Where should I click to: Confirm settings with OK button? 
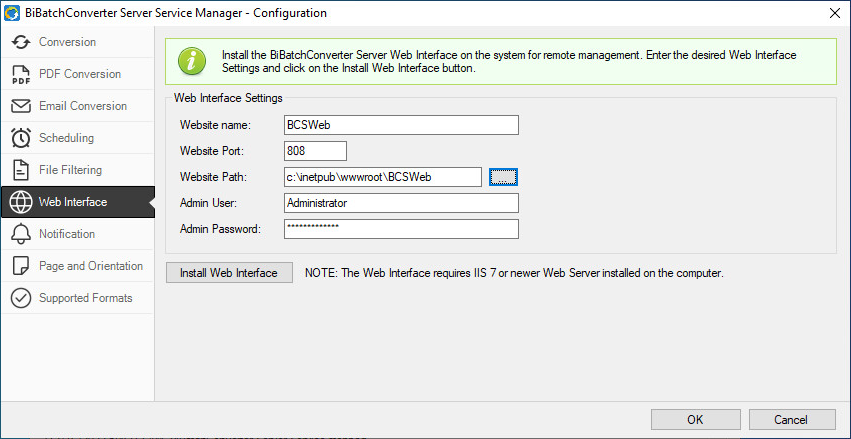pyautogui.click(x=695, y=419)
